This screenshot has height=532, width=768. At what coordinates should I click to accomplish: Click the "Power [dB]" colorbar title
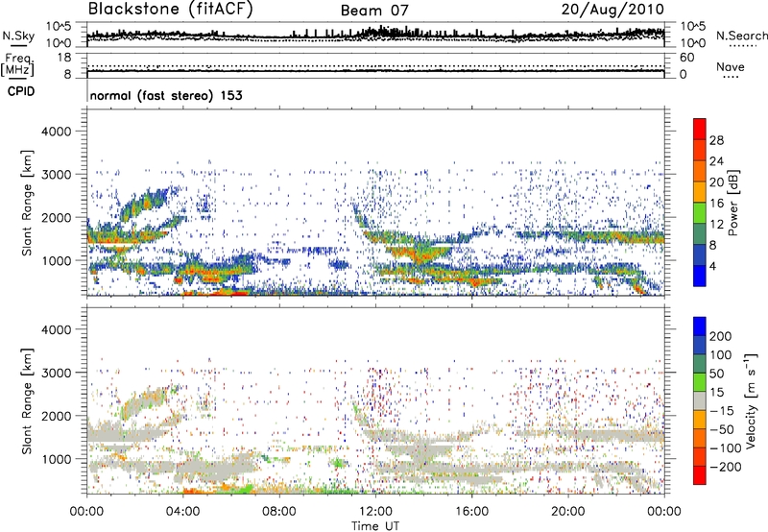point(732,203)
